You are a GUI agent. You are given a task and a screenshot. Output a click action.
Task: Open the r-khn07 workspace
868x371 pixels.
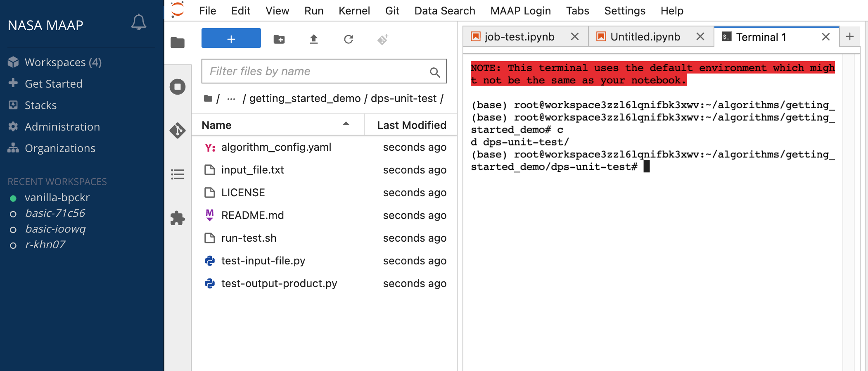45,245
